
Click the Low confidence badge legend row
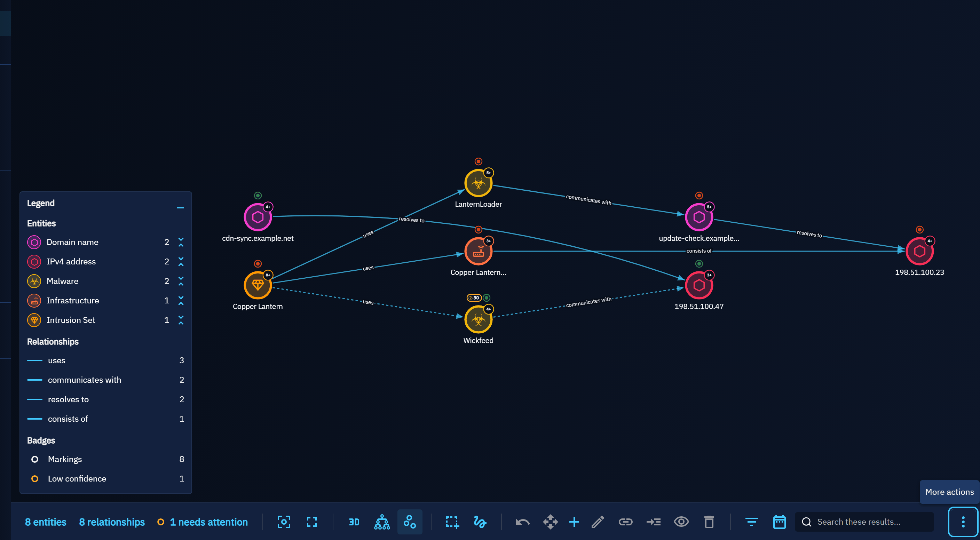click(106, 478)
